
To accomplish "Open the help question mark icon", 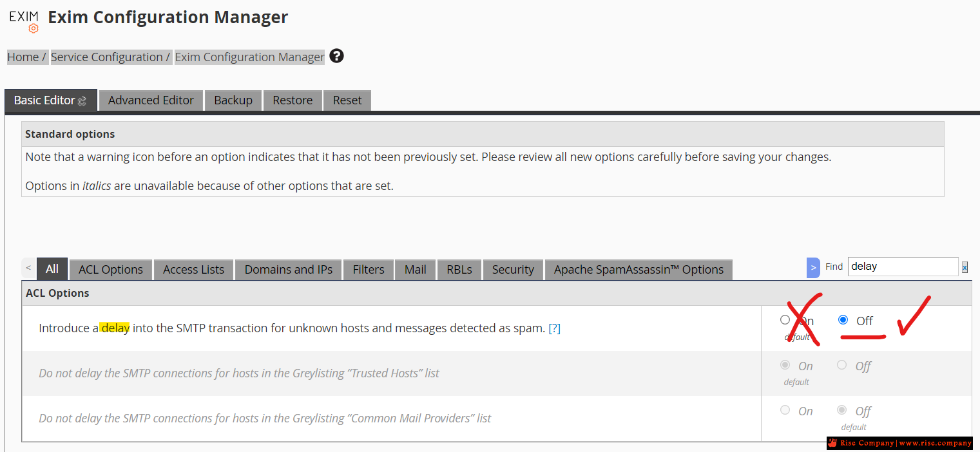I will point(336,56).
